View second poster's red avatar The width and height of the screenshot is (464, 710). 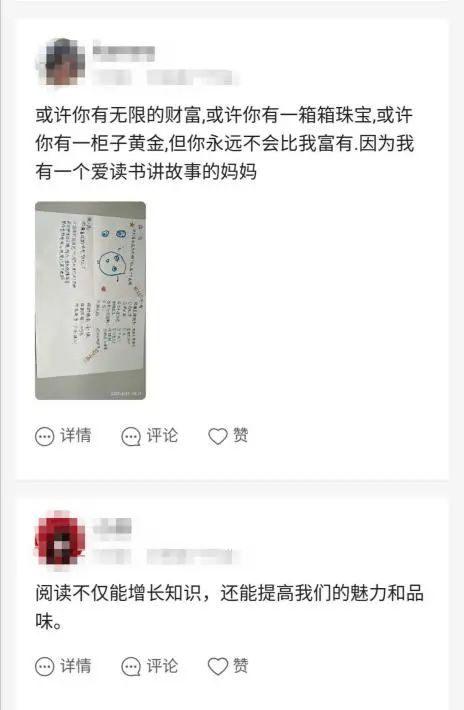coord(60,538)
